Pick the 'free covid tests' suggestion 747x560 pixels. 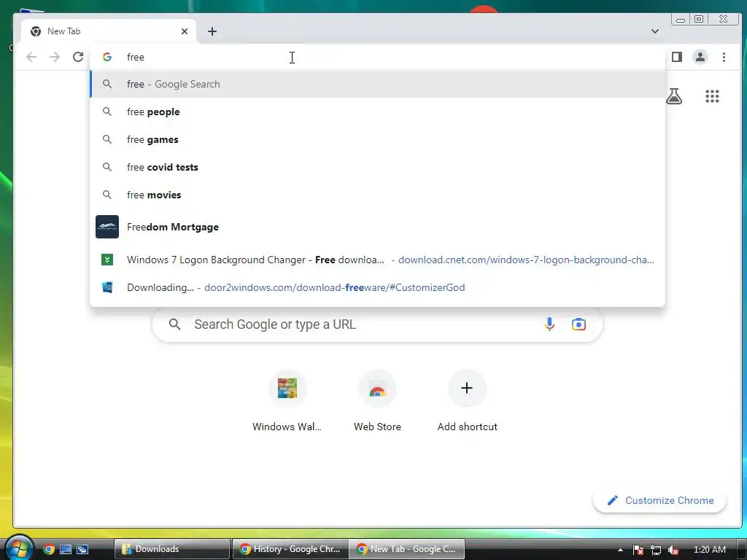click(x=377, y=167)
